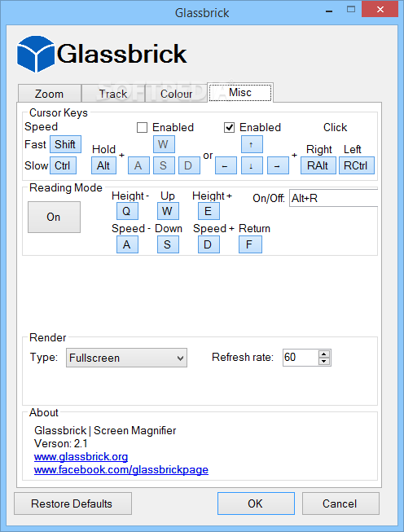404x532 pixels.
Task: Click the left arrow key button
Action: coord(226,165)
